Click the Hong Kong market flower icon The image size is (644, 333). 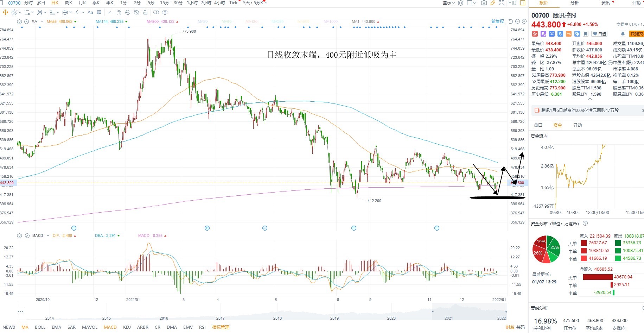click(x=535, y=34)
